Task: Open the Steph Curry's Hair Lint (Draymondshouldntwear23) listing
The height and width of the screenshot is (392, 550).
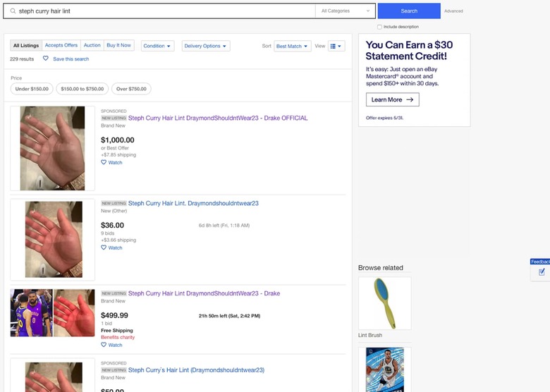Action: (x=196, y=370)
